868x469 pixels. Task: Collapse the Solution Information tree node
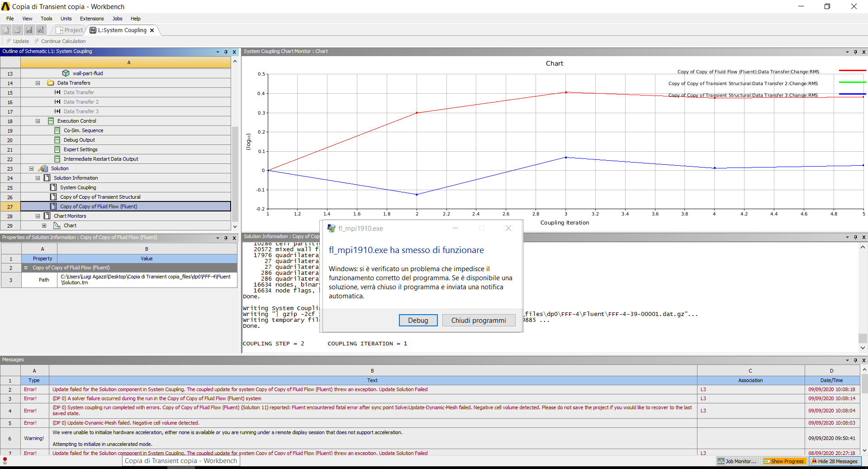point(38,178)
